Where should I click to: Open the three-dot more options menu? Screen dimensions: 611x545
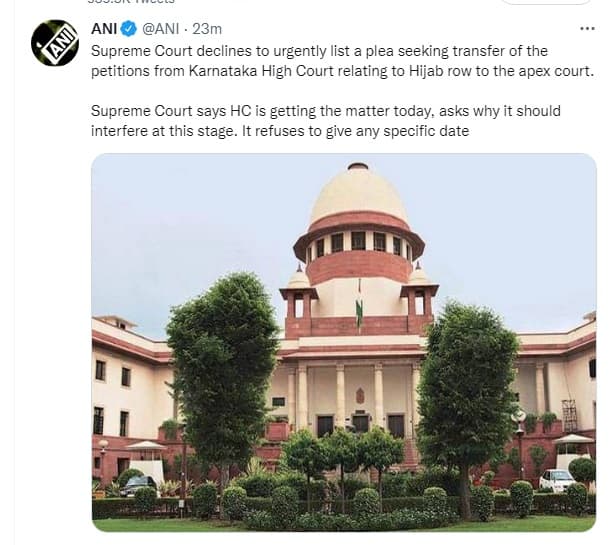587,28
